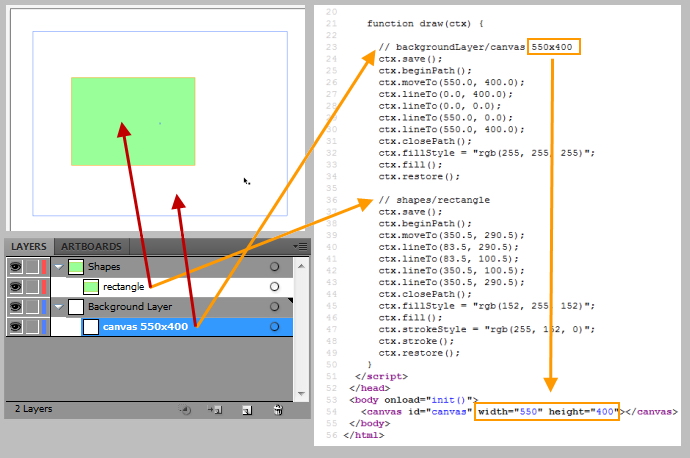Click the green rectangle on the artboard
Image resolution: width=690 pixels, height=458 pixels.
tap(132, 121)
